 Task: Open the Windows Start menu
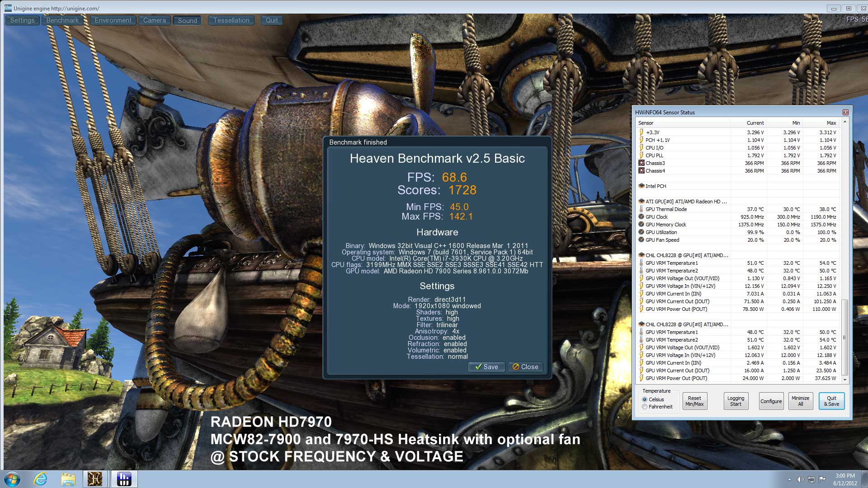(12, 479)
